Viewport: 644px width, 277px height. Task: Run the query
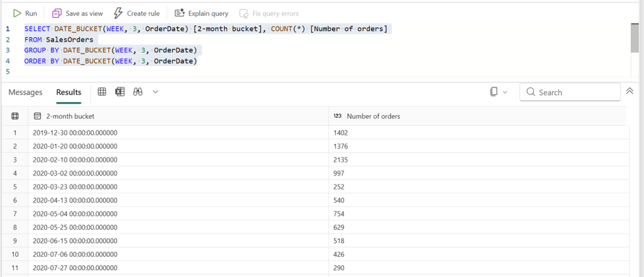click(x=25, y=14)
